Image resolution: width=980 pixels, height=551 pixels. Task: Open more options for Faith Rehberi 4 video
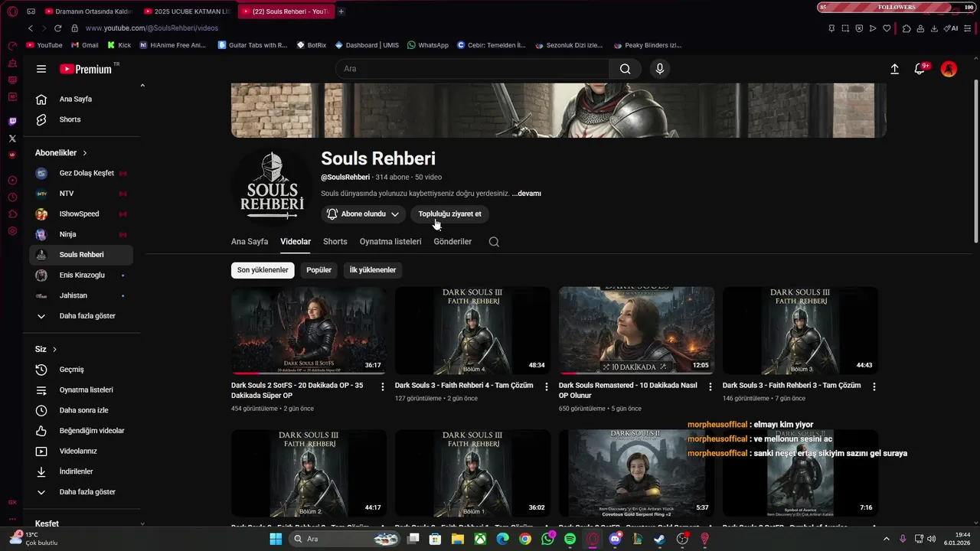click(547, 387)
